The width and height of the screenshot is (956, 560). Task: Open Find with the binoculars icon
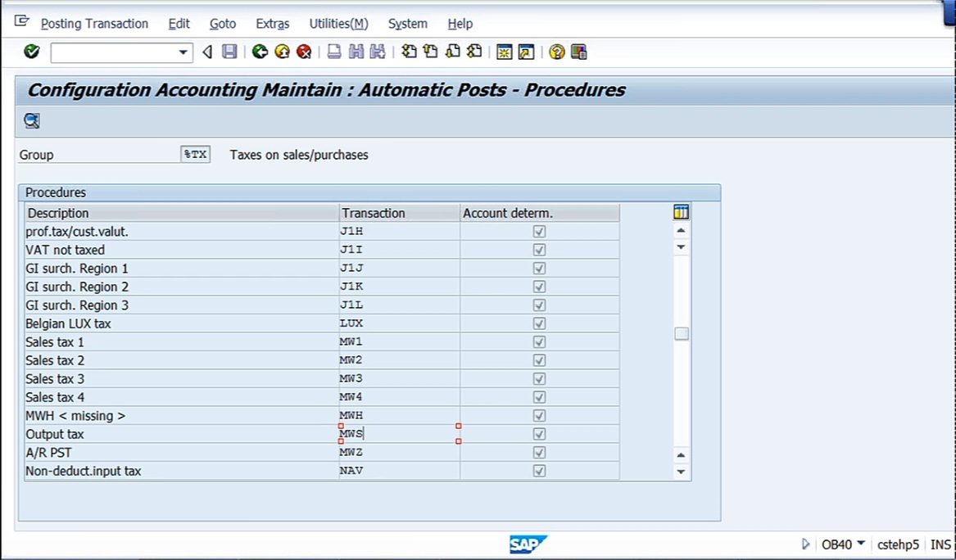pos(356,52)
